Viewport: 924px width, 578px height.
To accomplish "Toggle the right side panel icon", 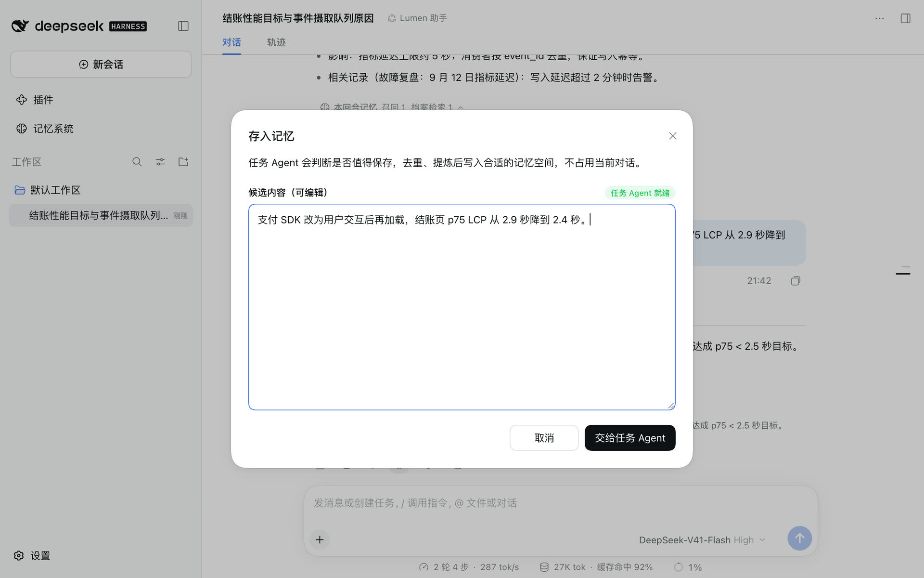I will [x=905, y=18].
